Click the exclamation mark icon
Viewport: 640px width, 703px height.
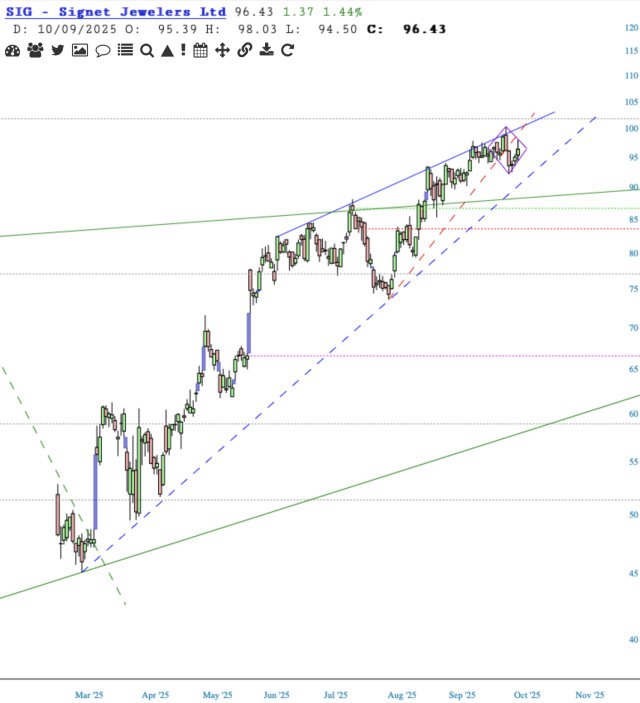[x=183, y=50]
